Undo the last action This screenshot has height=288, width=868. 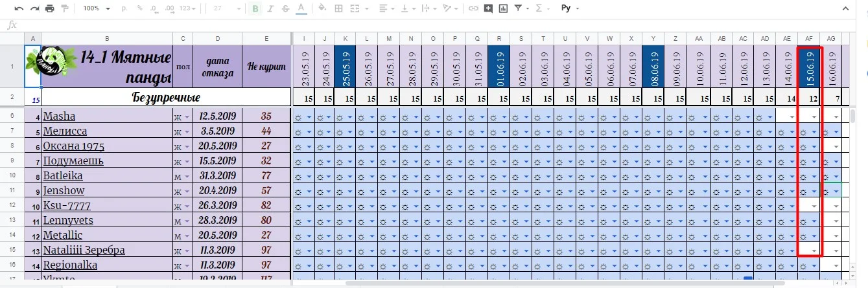point(19,8)
